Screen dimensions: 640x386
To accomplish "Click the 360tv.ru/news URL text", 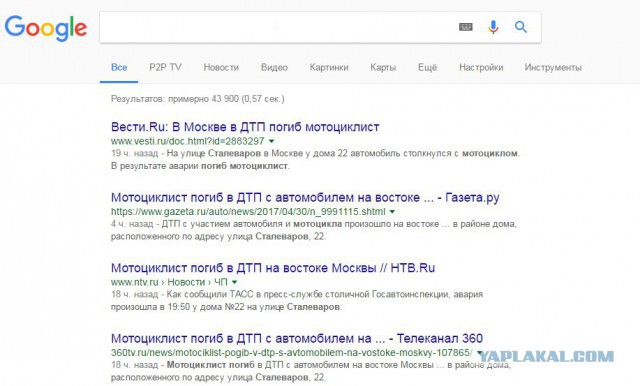I will coord(291,353).
